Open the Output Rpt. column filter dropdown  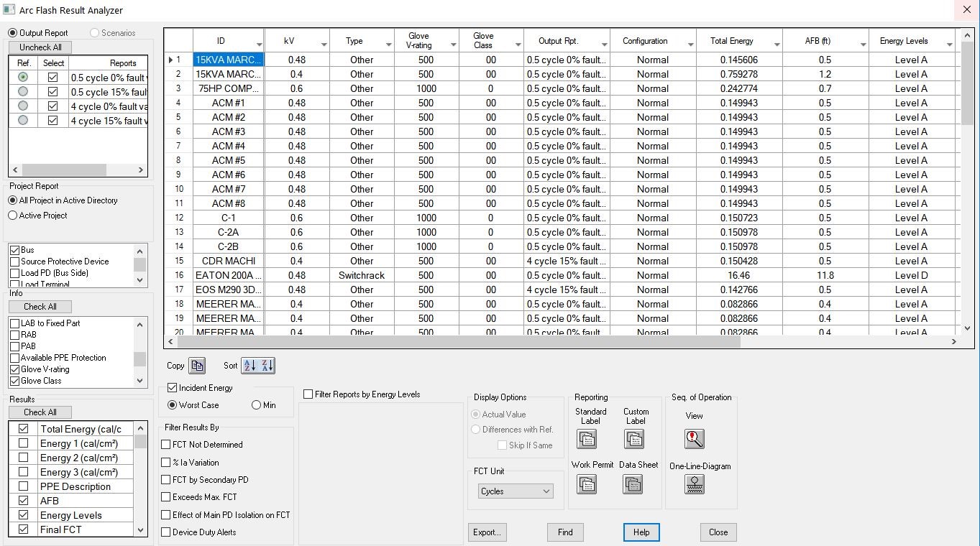pyautogui.click(x=604, y=45)
